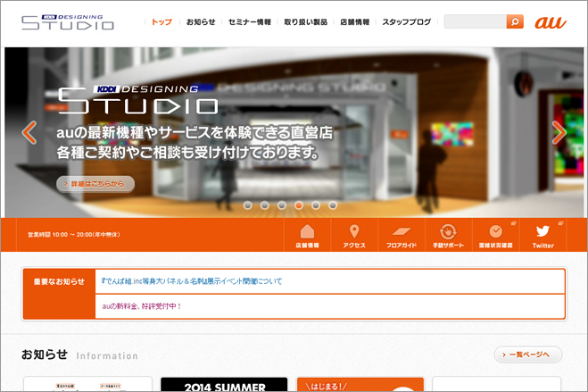Screen dimensions: 588x392
Task: Click the 一覧ページへ button
Action: (x=528, y=354)
